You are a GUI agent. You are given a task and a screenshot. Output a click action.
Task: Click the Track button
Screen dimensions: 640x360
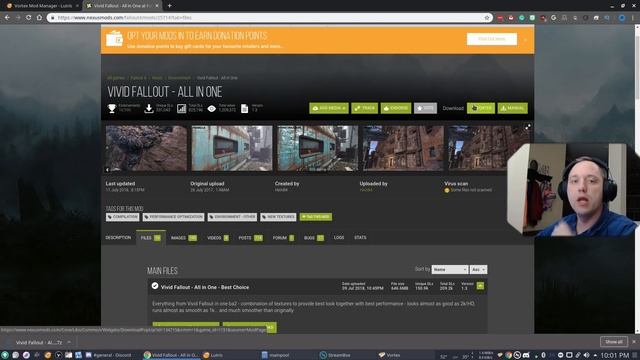coord(364,108)
